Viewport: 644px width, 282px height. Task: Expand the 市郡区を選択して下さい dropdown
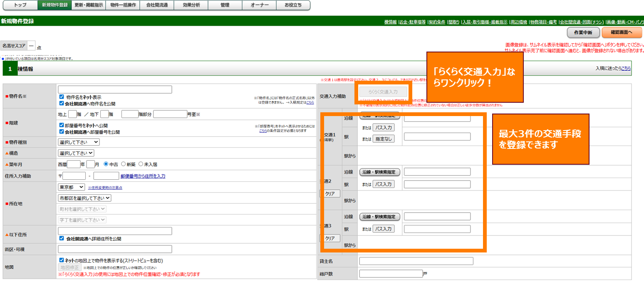point(84,198)
